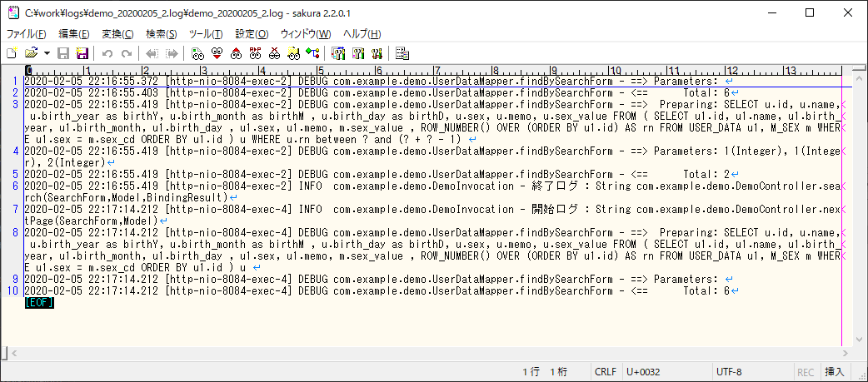Click the Undo arrow icon
868x382 pixels.
107,53
